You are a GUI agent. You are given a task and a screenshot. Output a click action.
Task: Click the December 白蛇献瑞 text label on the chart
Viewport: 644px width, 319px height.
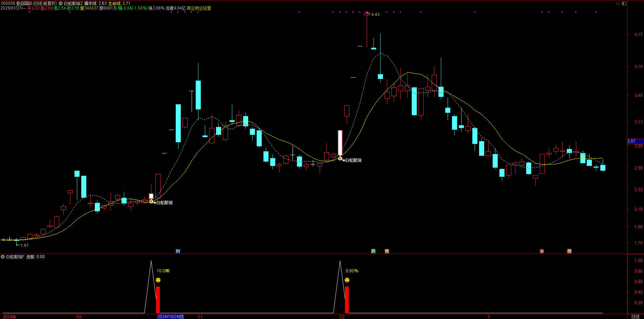353,160
